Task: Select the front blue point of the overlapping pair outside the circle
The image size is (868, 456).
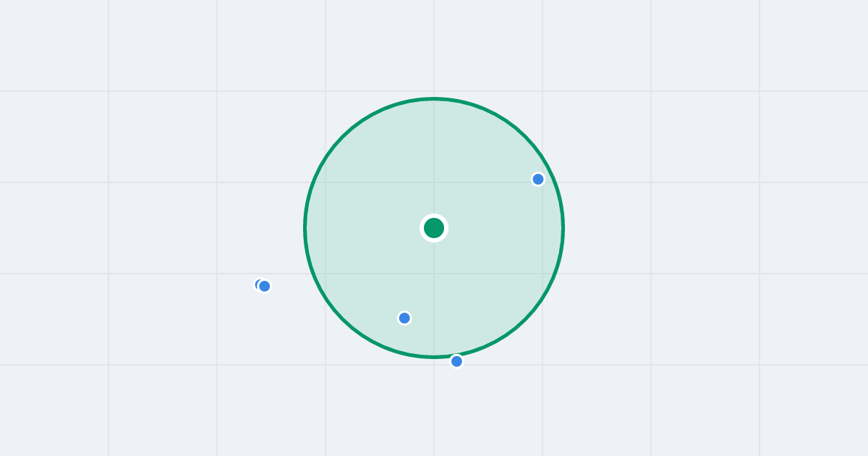Action: [265, 286]
